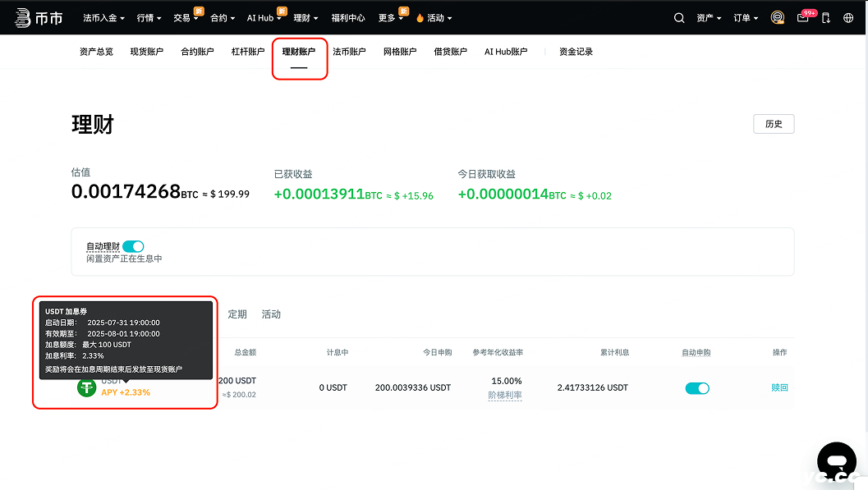
Task: Switch to the 定期 tab
Action: pos(237,314)
